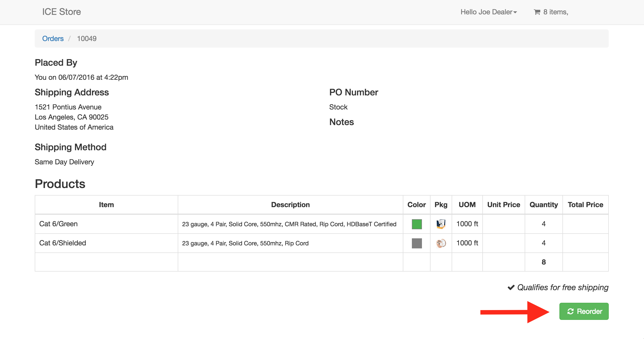Select the Cat 6/Shielded item name
The height and width of the screenshot is (339, 644).
pyautogui.click(x=63, y=243)
